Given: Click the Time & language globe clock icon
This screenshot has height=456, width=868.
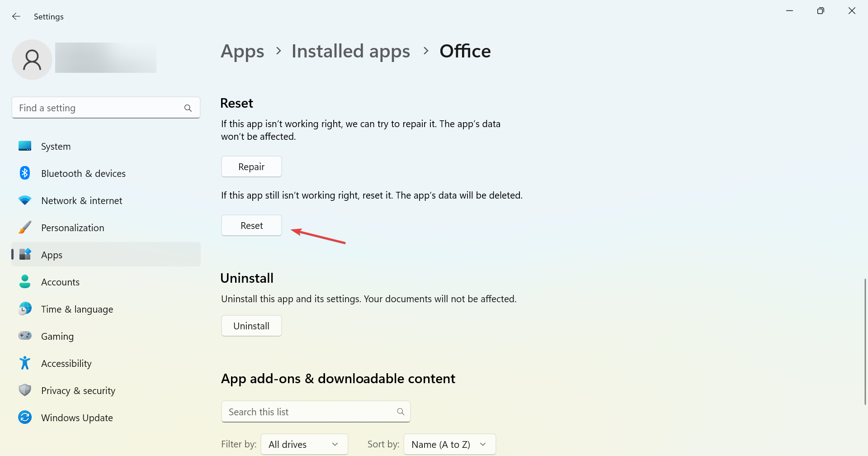Looking at the screenshot, I should coord(25,309).
